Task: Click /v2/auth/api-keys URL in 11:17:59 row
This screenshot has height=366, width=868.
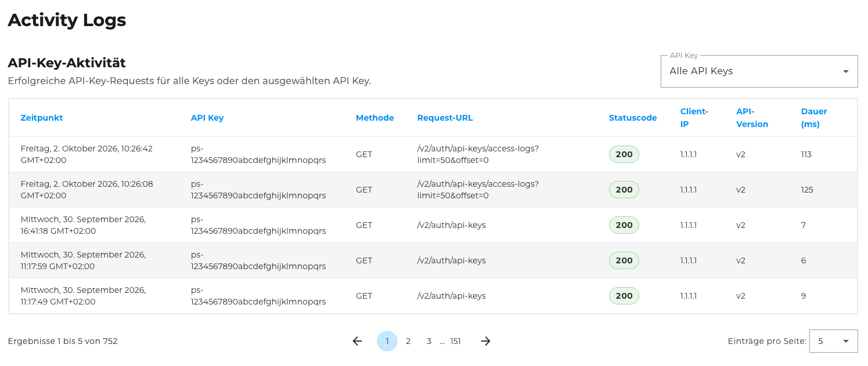Action: 452,260
